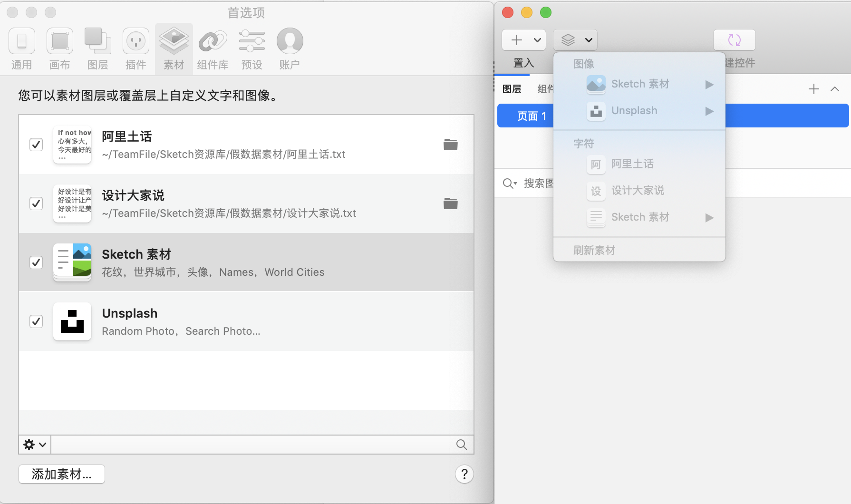Choose 设计大家说 in the data menu
Screen dimensions: 851x504
pos(639,191)
